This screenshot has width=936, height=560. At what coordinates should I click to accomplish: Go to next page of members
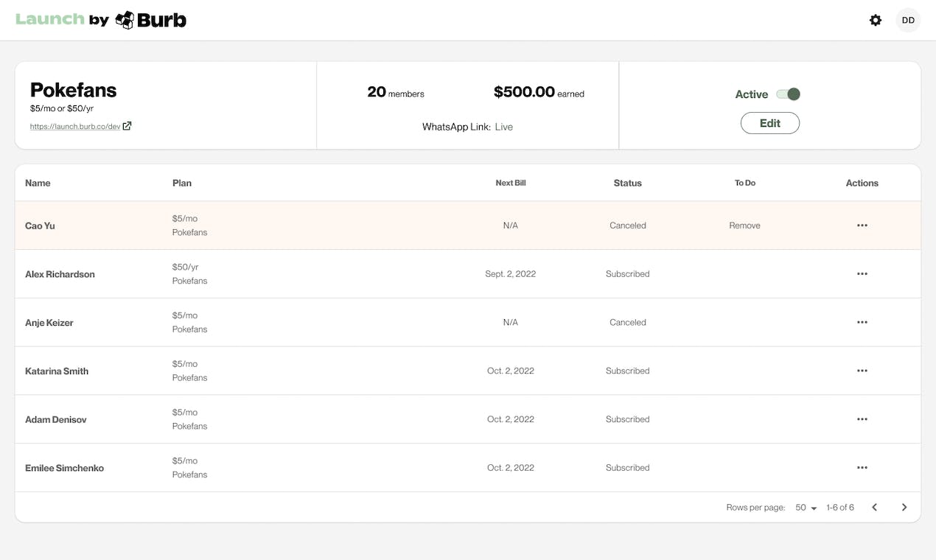click(904, 508)
